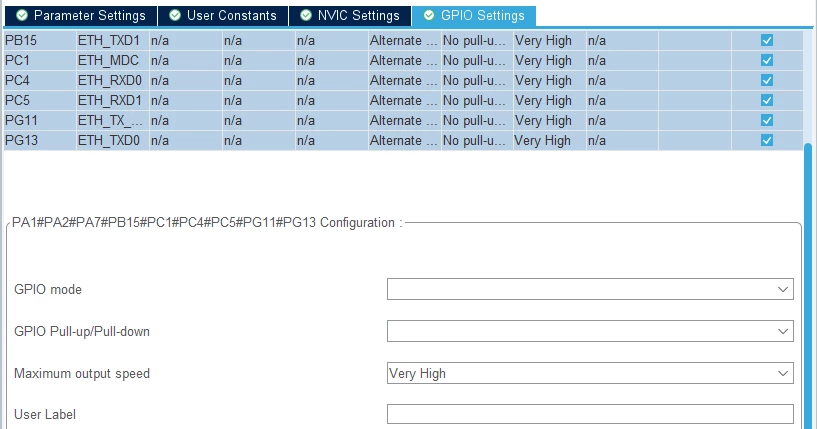Toggle the Modified checkbox for PG11
817x429 pixels.
point(766,120)
